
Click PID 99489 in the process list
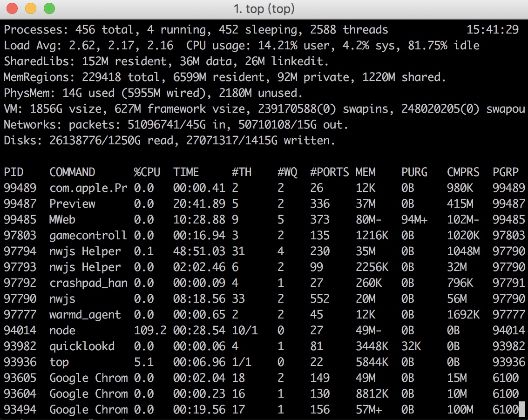click(20, 188)
